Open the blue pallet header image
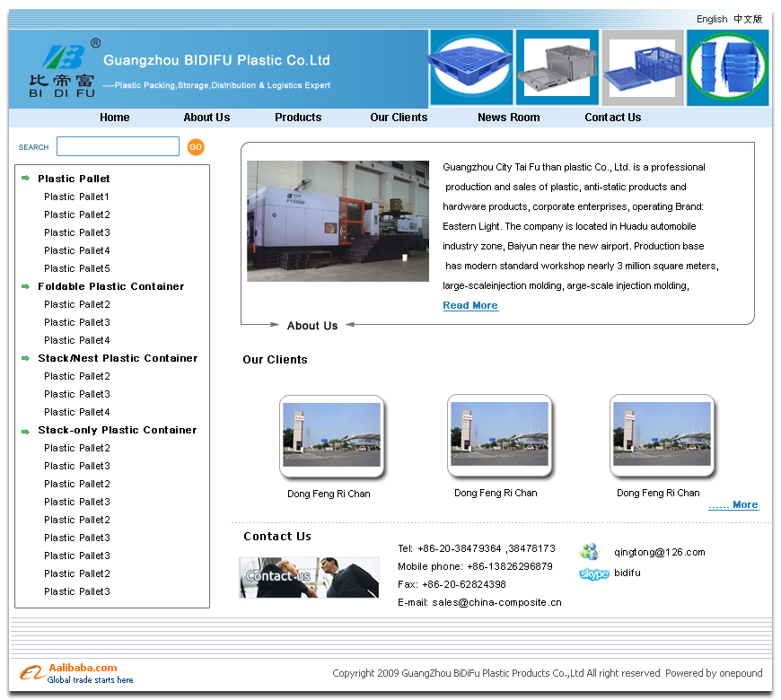The image size is (781, 700). tap(471, 67)
